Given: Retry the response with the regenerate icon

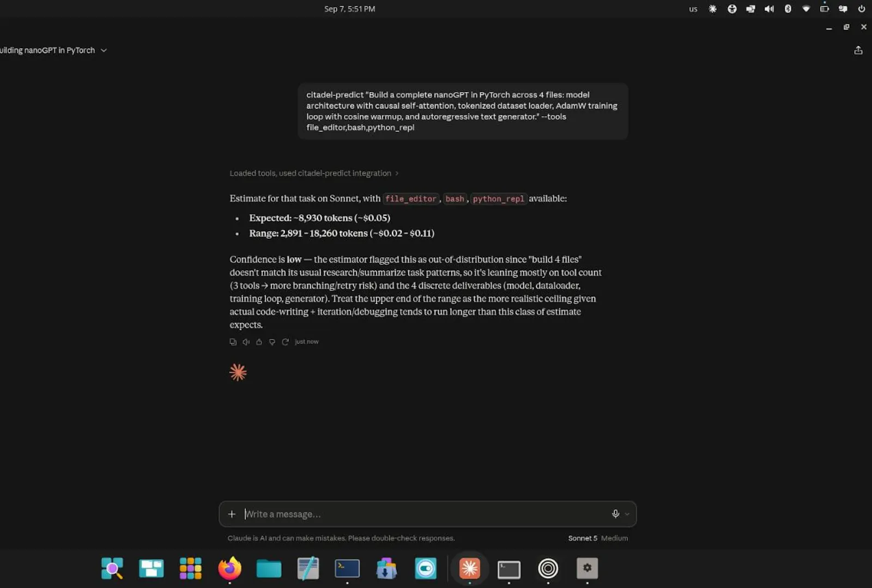Looking at the screenshot, I should (285, 342).
